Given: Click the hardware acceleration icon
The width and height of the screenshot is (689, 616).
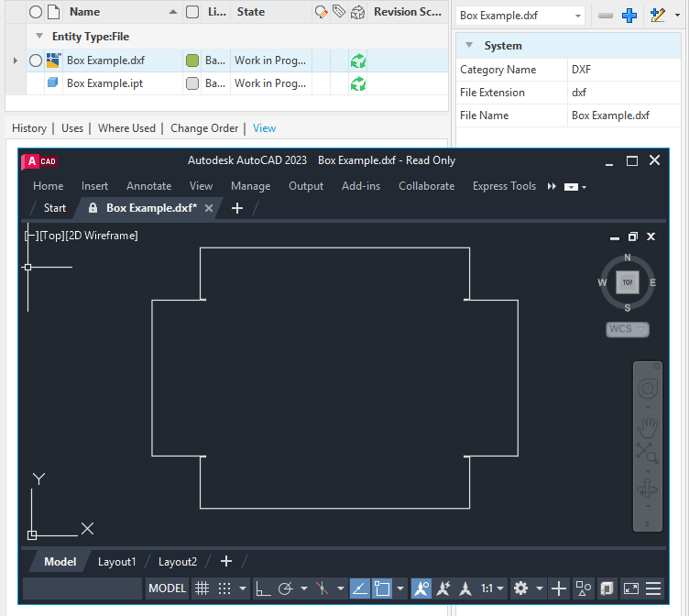Looking at the screenshot, I should point(607,588).
